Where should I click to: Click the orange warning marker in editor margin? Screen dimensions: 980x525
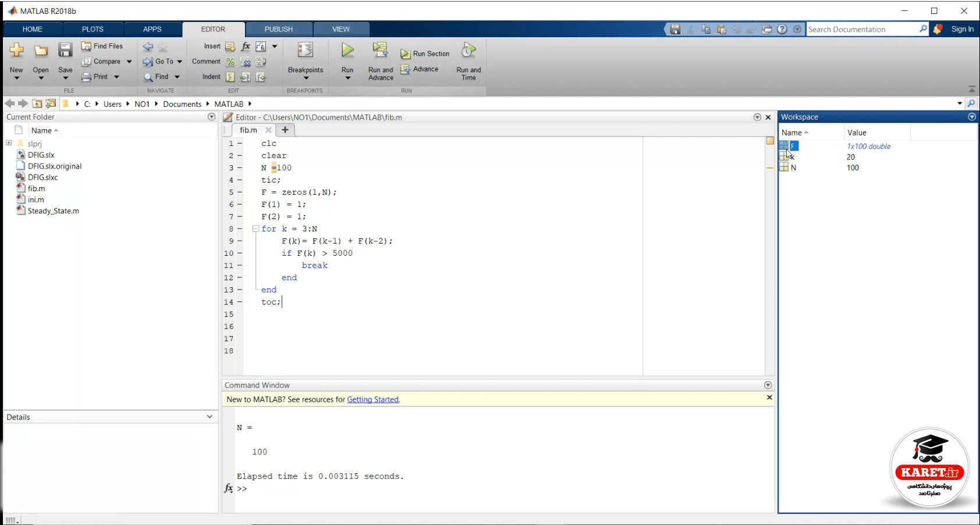770,167
